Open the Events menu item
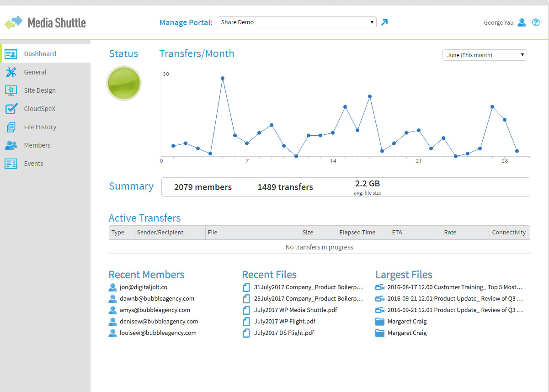This screenshot has width=549, height=392. coord(33,164)
